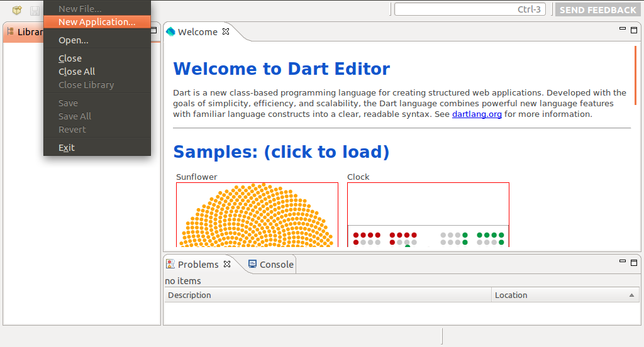Select Close All in the menu

pos(97,72)
